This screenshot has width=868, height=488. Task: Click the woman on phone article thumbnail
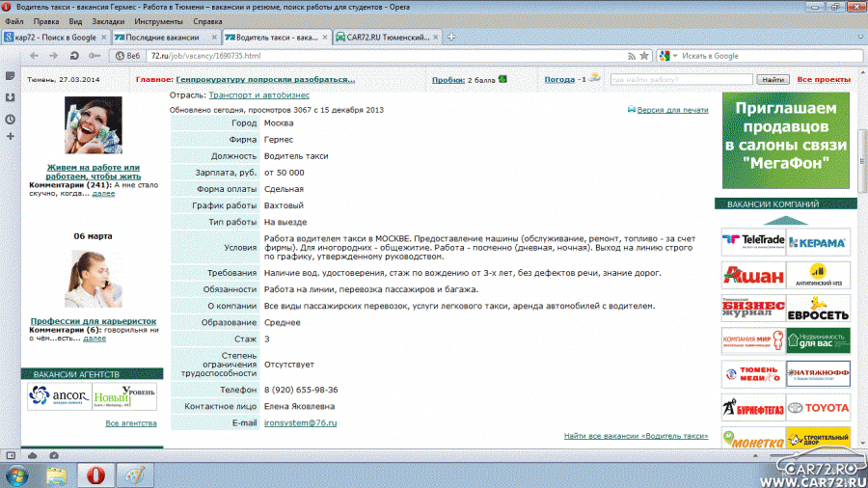93,279
